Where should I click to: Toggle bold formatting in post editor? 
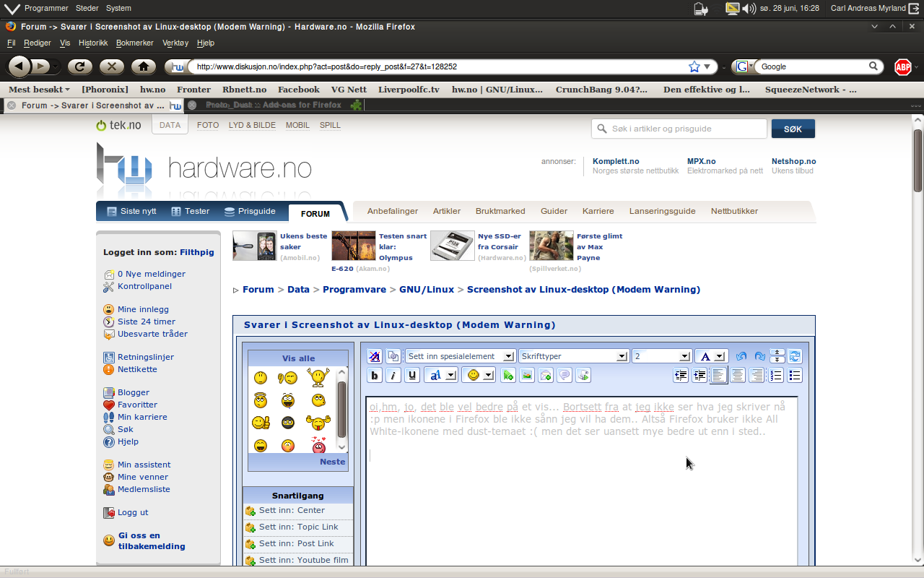(375, 375)
